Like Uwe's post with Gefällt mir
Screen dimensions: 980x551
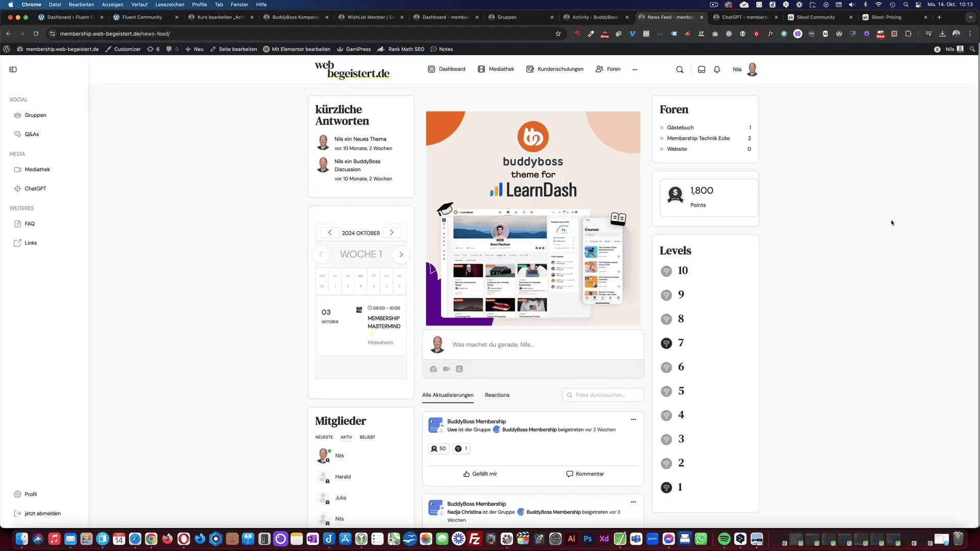coord(480,474)
